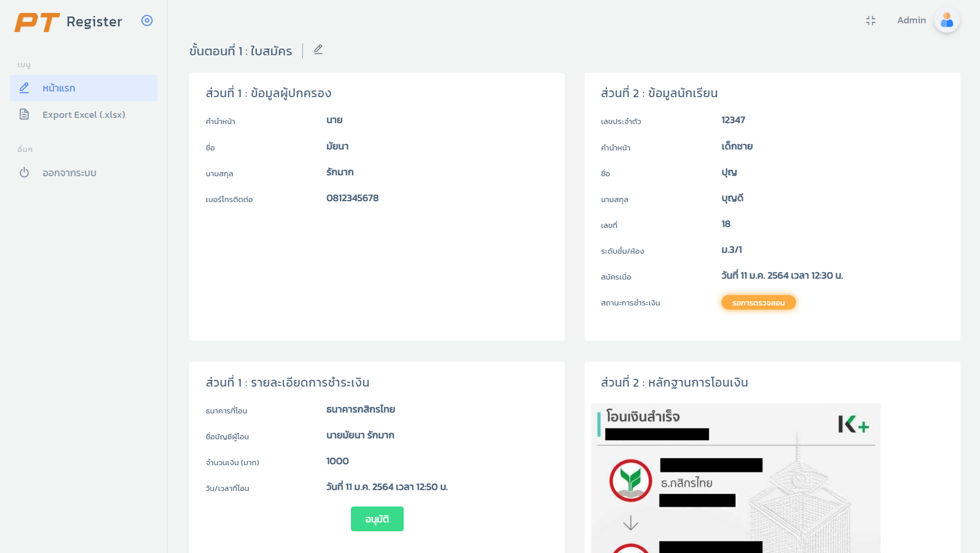980x553 pixels.
Task: Click guardian surname รักมาก
Action: tap(340, 173)
